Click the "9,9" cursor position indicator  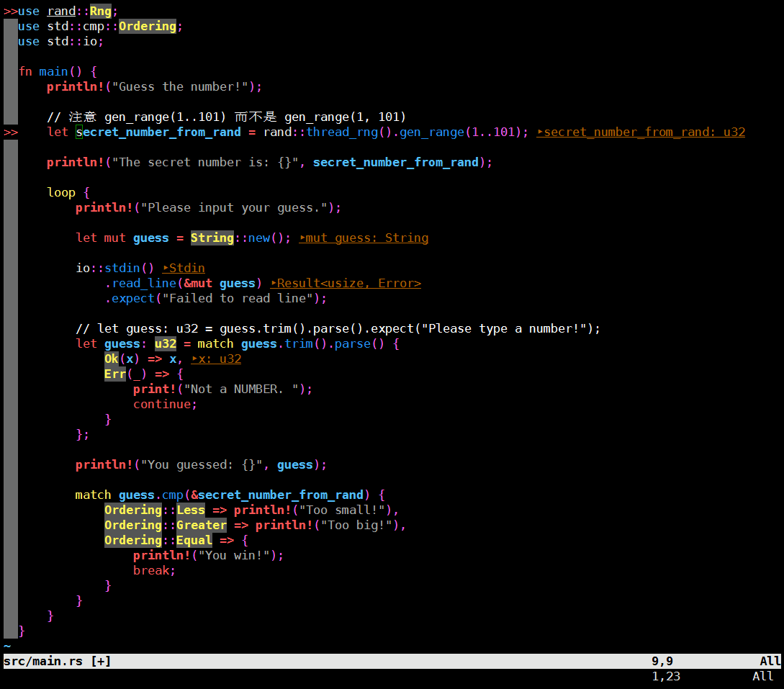click(662, 661)
